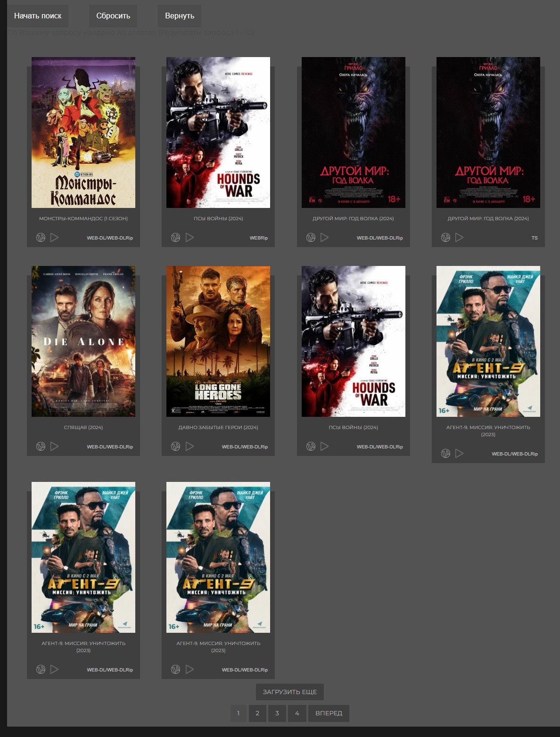Image resolution: width=560 pixels, height=737 pixels.
Task: Torrent icon on Псы войны WEB-DL/WEB-DLRip card
Action: click(311, 447)
